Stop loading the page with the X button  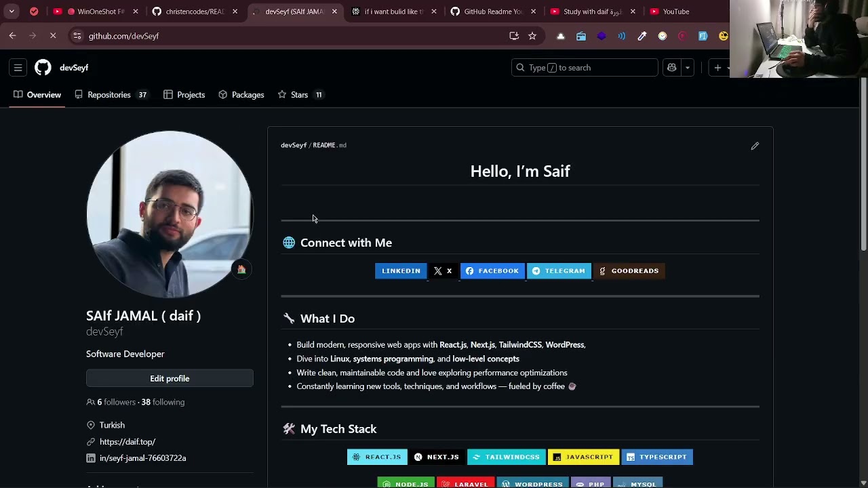[x=53, y=36]
